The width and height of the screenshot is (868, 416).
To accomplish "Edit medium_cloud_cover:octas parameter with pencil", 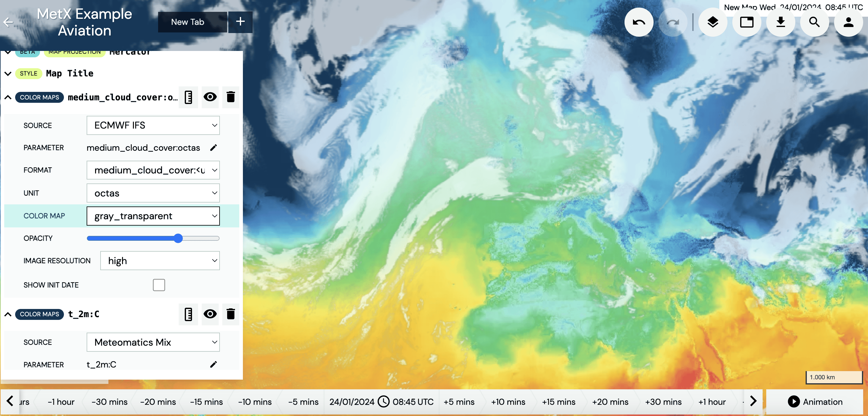I will tap(213, 147).
